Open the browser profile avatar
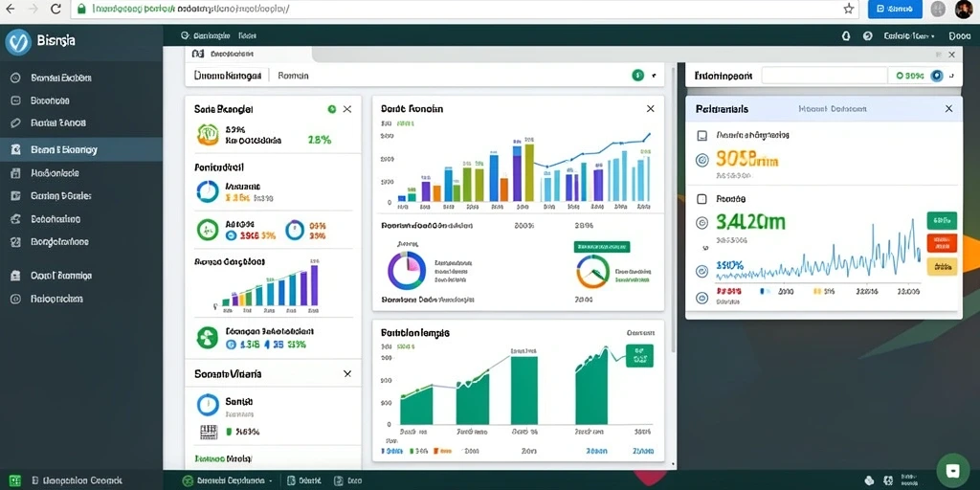 [964, 9]
